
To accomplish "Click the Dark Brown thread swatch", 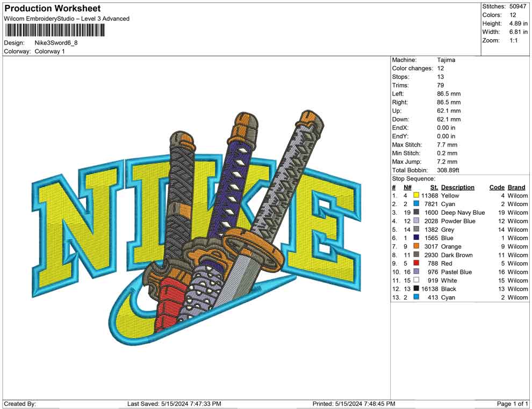I will [x=416, y=255].
